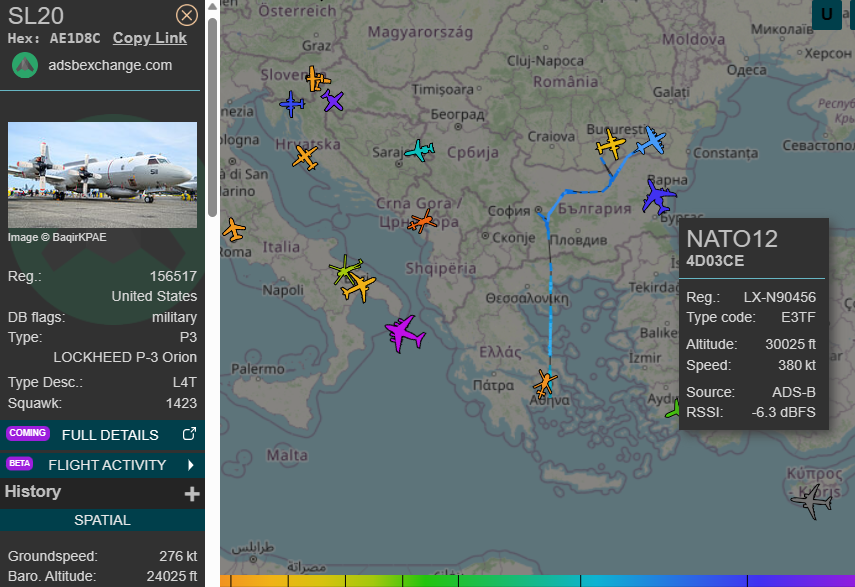Click the altitude color scale bar at bottom

click(537, 581)
